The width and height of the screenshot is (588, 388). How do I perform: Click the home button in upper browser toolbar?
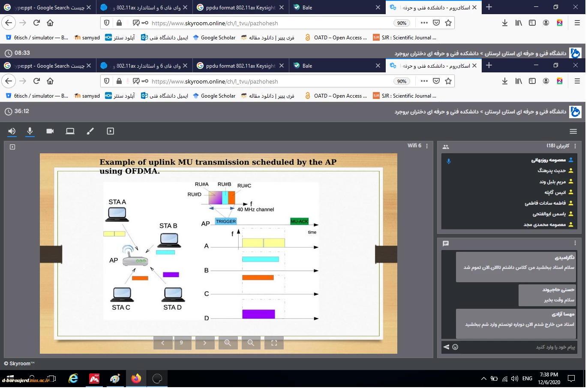tap(50, 23)
